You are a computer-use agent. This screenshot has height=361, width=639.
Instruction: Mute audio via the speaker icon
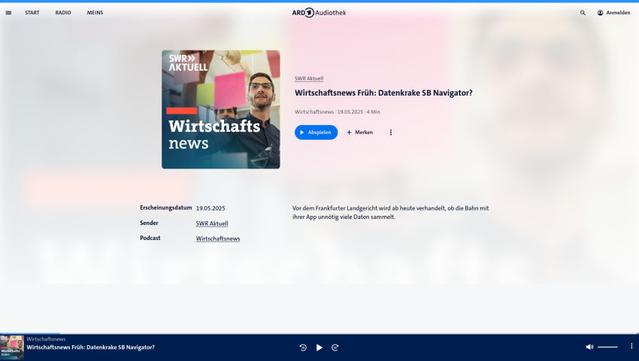pos(589,347)
